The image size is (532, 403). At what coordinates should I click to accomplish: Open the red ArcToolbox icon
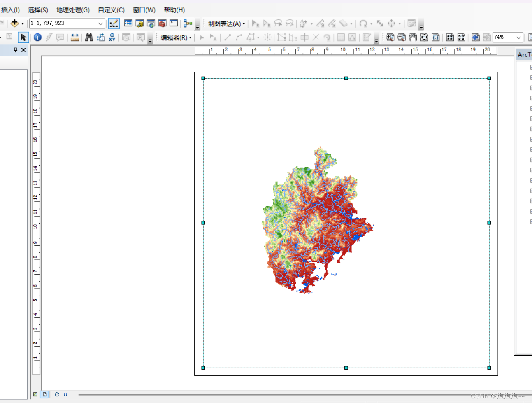point(162,23)
